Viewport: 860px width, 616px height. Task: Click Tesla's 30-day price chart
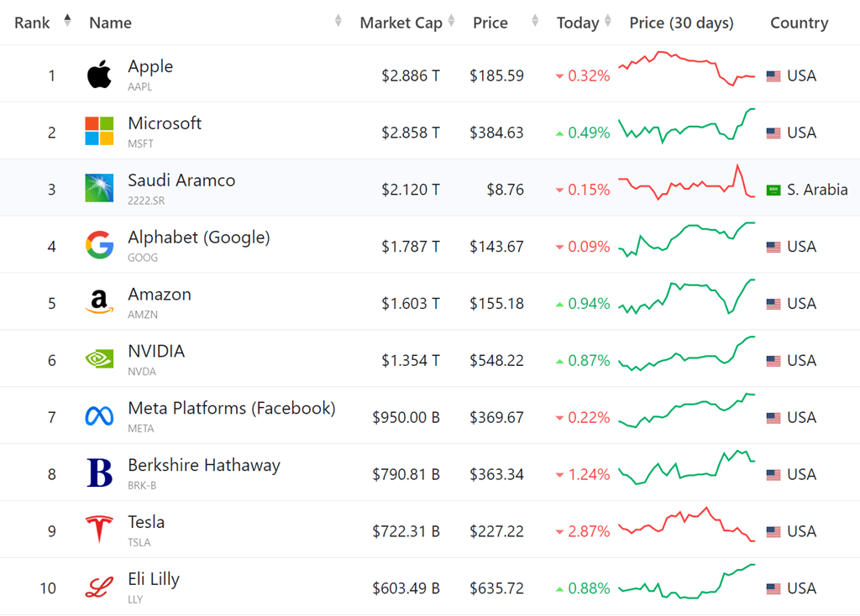[x=687, y=524]
